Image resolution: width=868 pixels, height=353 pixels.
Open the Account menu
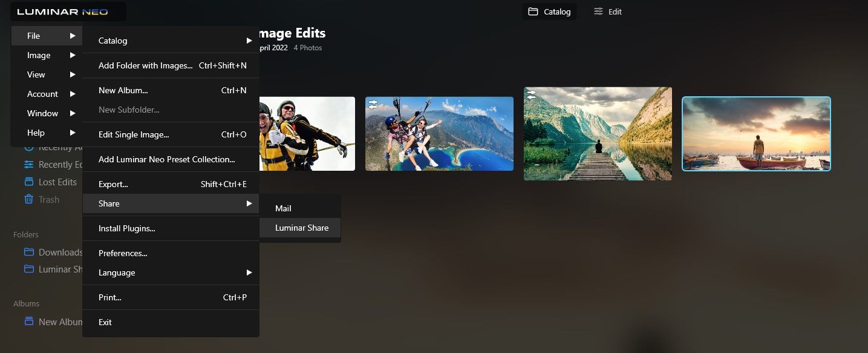47,94
